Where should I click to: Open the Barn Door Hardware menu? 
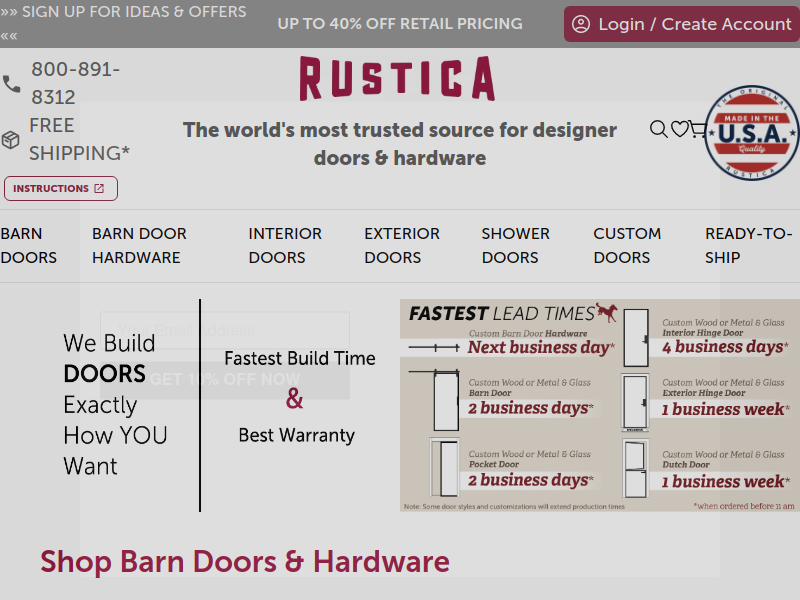[x=139, y=245]
